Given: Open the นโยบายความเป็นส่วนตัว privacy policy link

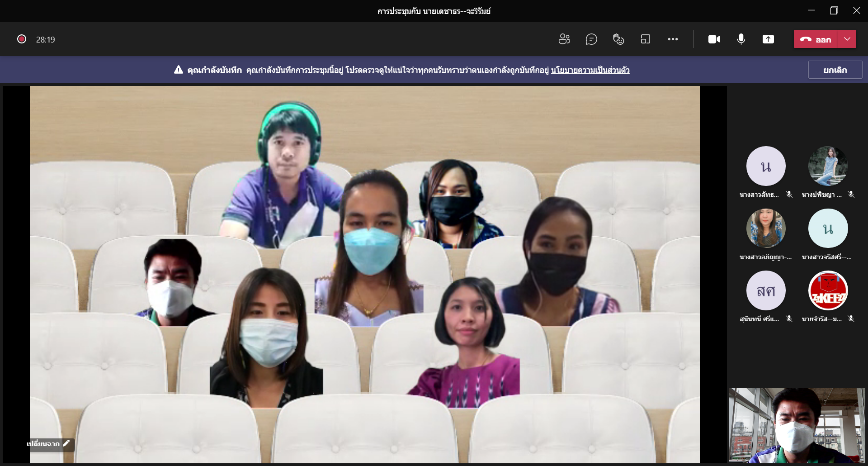Looking at the screenshot, I should 590,70.
